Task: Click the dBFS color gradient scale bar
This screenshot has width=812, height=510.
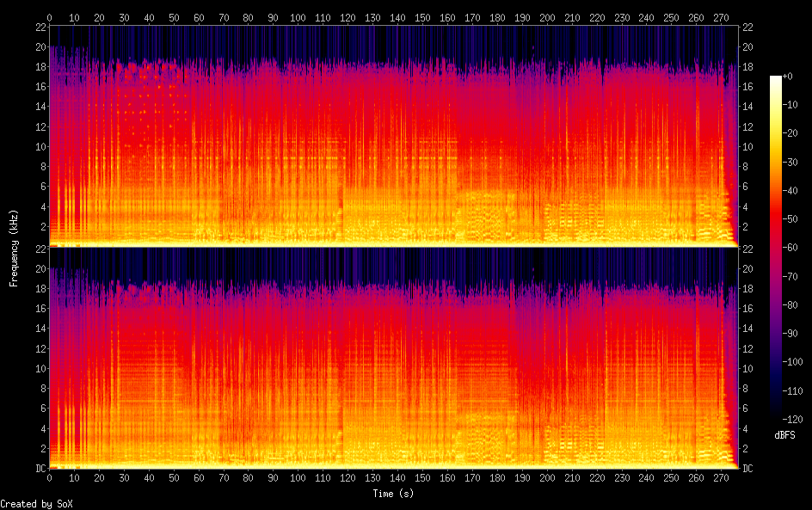Action: point(776,248)
